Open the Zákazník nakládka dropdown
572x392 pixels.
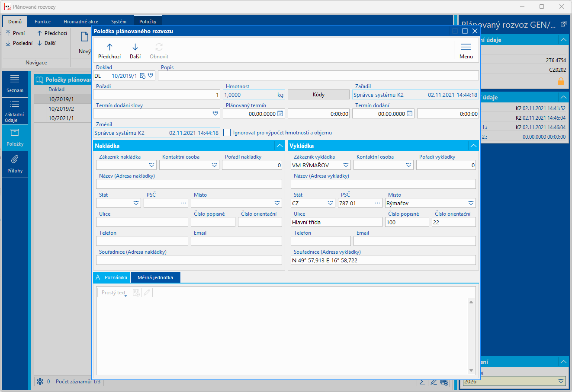[152, 165]
